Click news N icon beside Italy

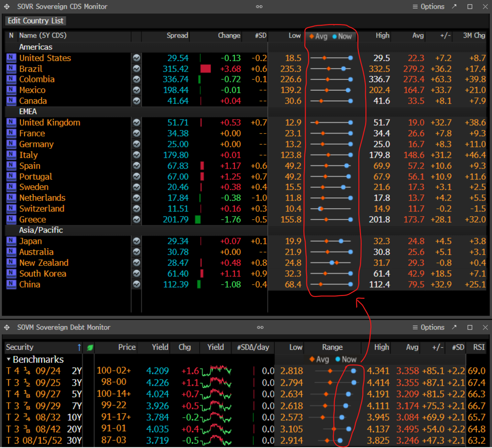(x=11, y=155)
